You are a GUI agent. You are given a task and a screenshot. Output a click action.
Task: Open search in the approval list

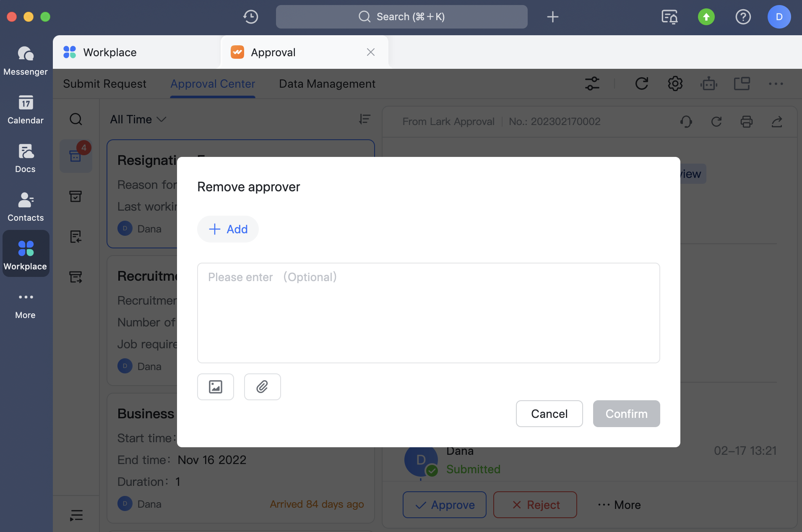click(76, 120)
